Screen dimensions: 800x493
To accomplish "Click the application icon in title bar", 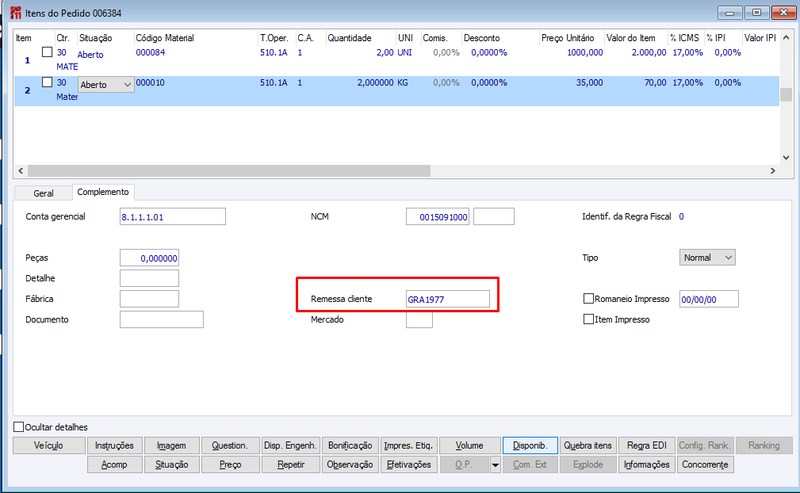I will tap(16, 13).
